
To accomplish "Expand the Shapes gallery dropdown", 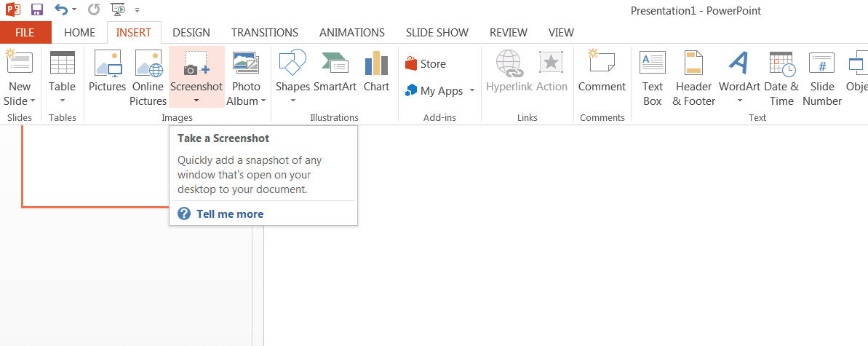I will [292, 101].
